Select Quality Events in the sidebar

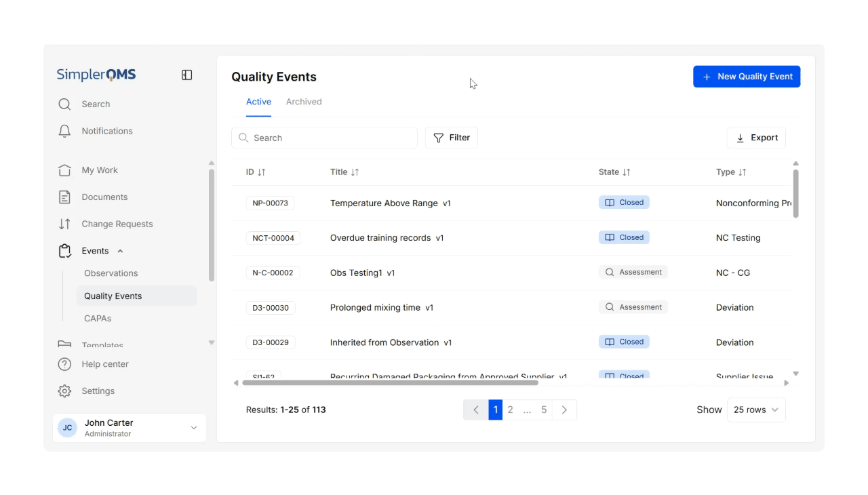point(136,296)
